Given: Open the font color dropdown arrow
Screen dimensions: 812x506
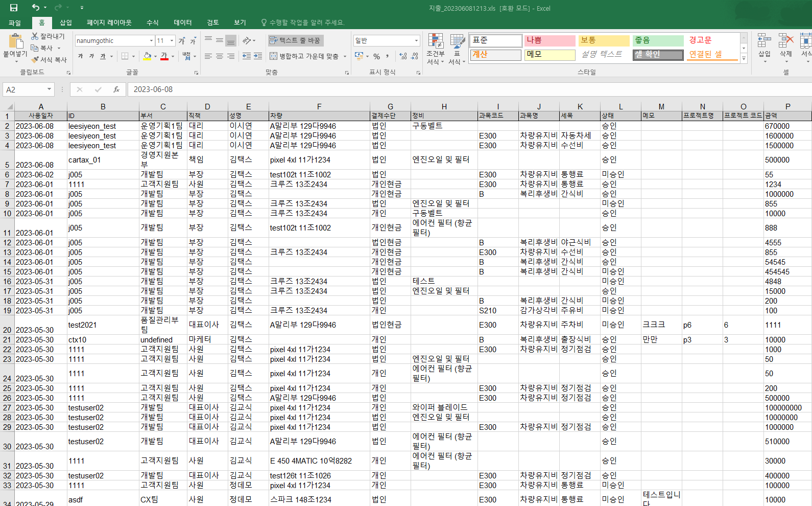Looking at the screenshot, I should [173, 56].
